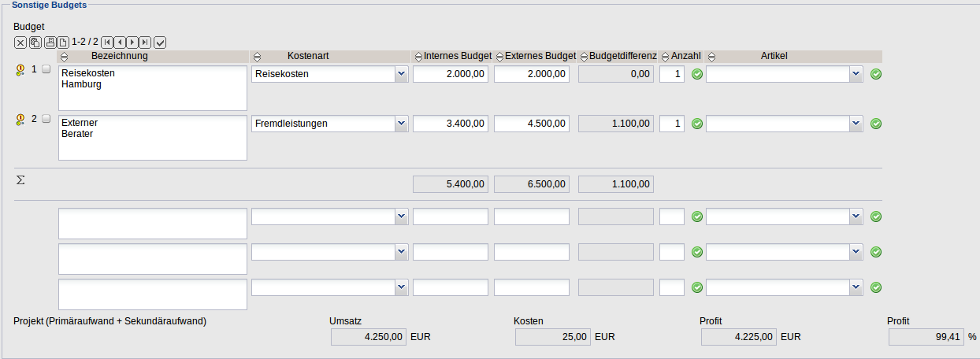Click the Internes Budget field showing 2.000,00
This screenshot has height=359, width=980.
451,74
